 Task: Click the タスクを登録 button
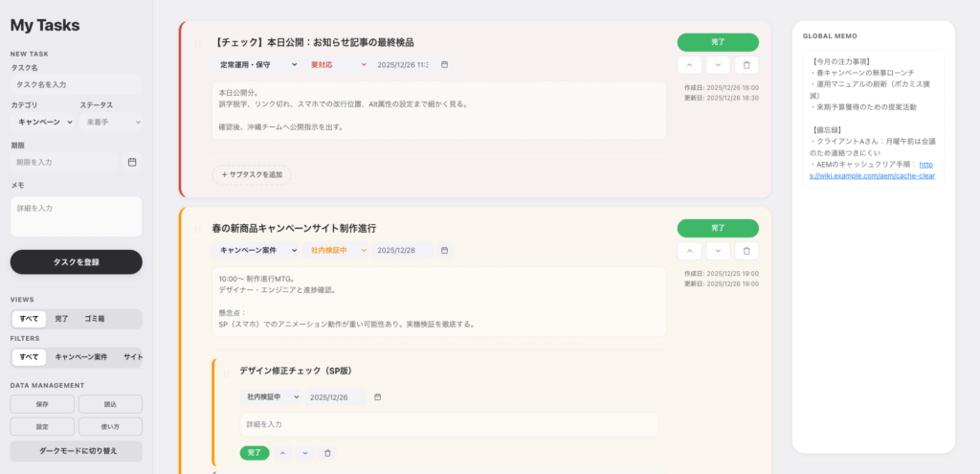point(76,261)
